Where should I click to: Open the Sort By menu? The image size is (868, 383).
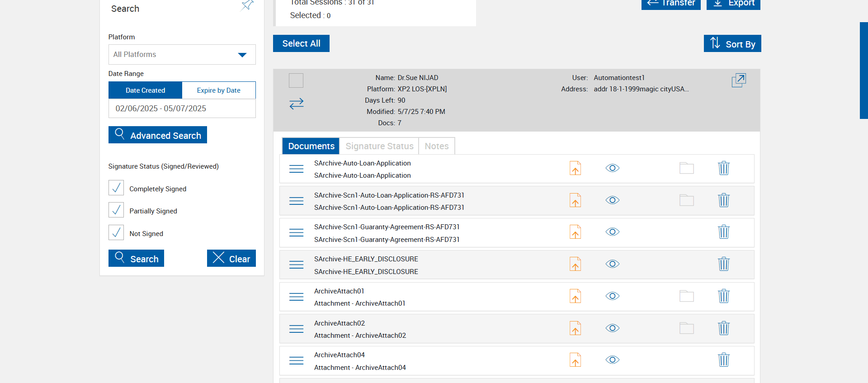(732, 43)
